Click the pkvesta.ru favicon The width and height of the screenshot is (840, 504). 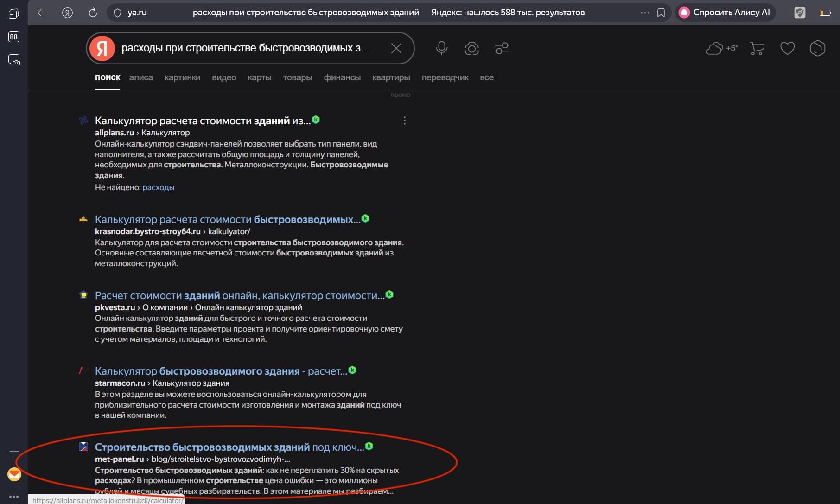83,295
